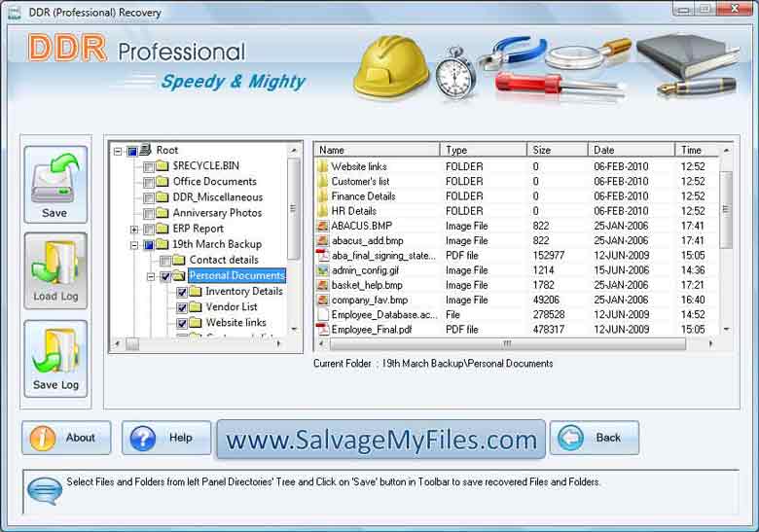Click the Back arrow icon

(x=570, y=438)
